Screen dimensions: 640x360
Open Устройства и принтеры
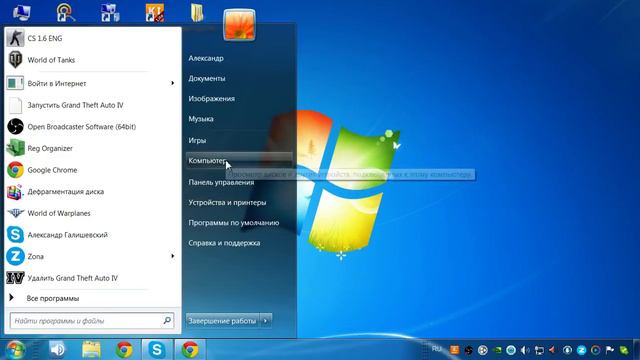(227, 202)
